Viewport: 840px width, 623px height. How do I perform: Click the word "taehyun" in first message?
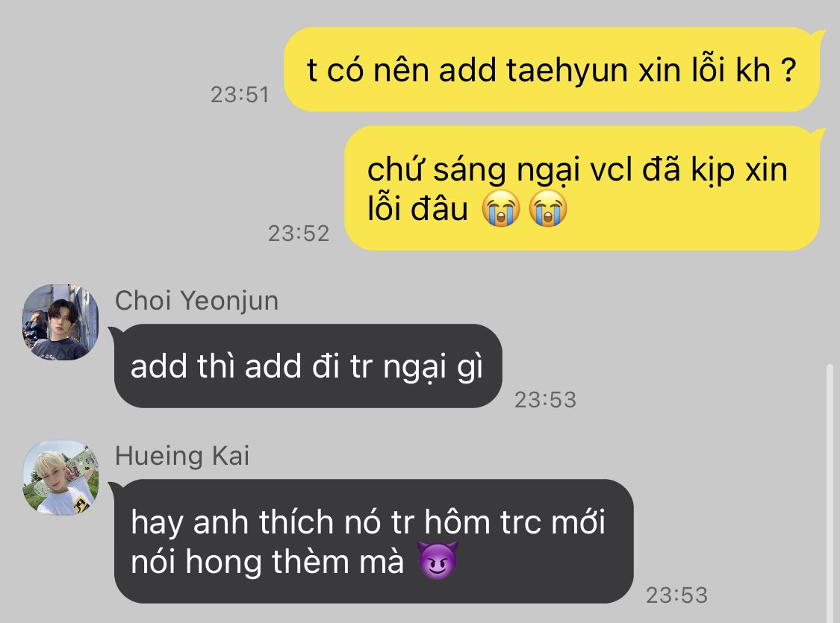566,71
